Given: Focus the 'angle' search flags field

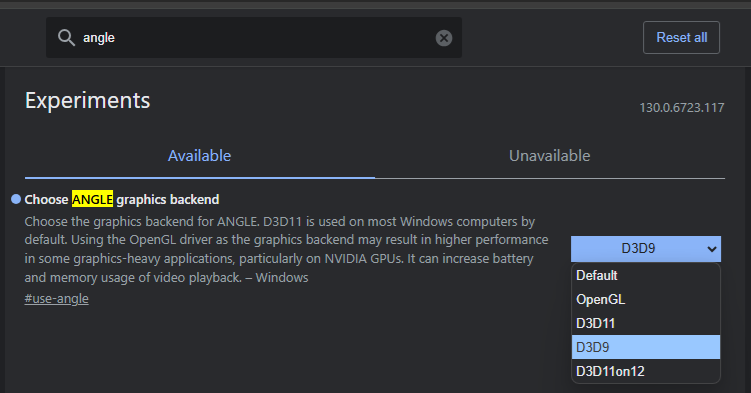Looking at the screenshot, I should 254,38.
